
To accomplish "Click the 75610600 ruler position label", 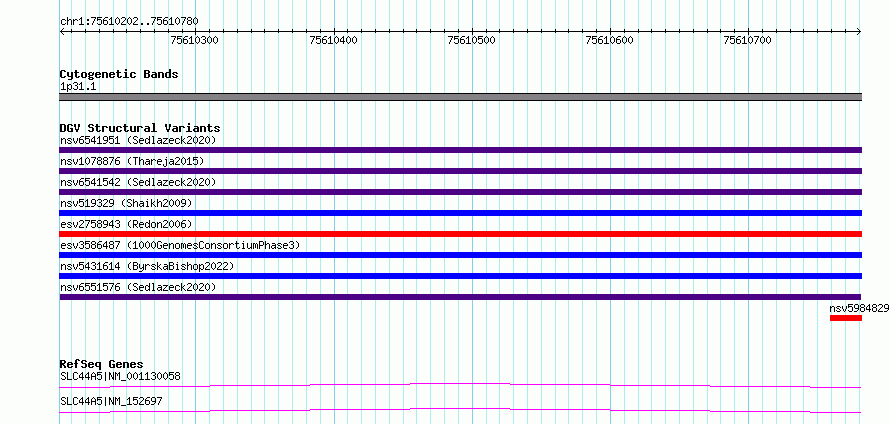I will coord(610,40).
